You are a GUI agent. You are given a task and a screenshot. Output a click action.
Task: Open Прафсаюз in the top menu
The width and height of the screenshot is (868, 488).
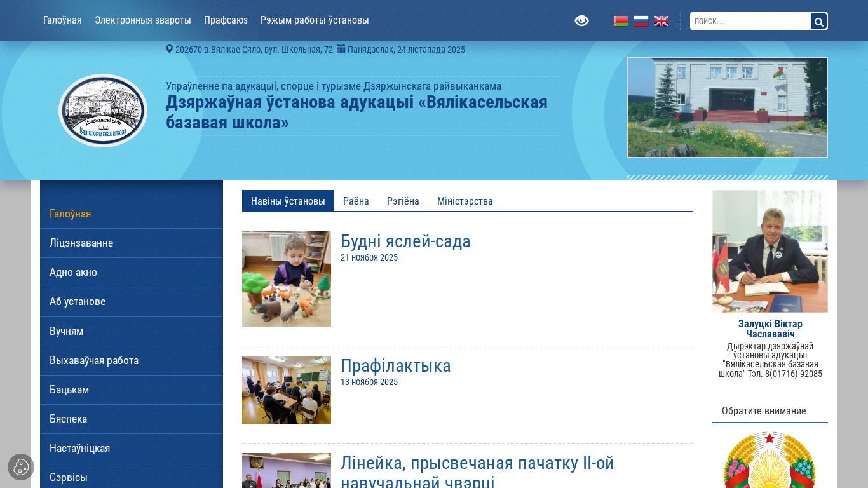pyautogui.click(x=226, y=20)
